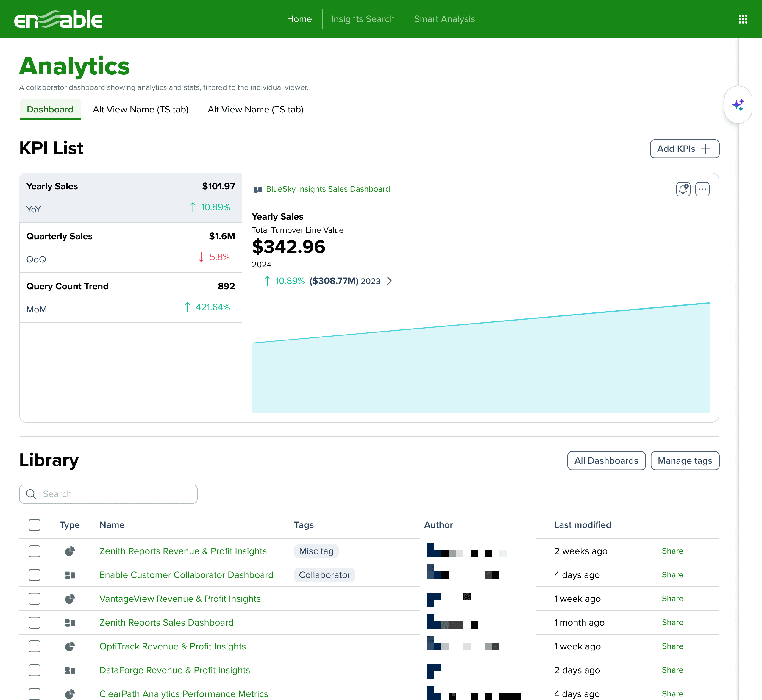Share the OptiTrack row
This screenshot has width=762, height=700.
[x=672, y=647]
